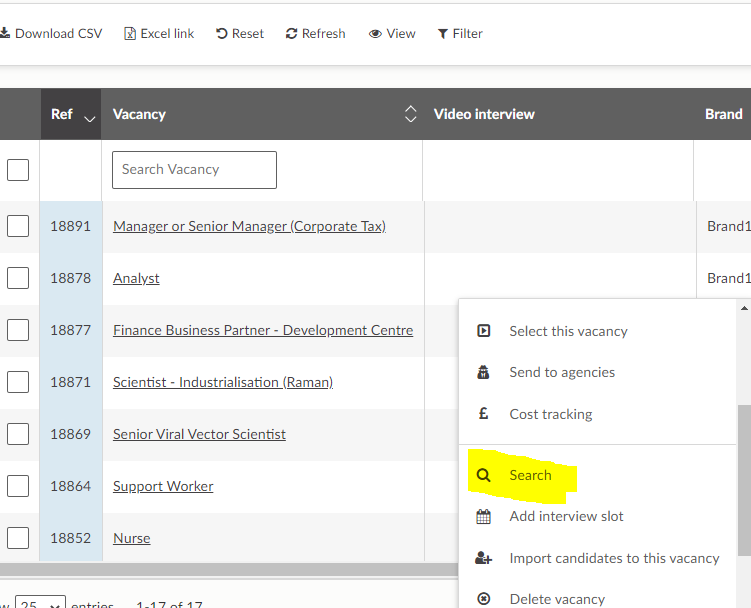The height and width of the screenshot is (608, 751).
Task: Open Senior Viral Vector Scientist vacancy link
Action: 199,434
